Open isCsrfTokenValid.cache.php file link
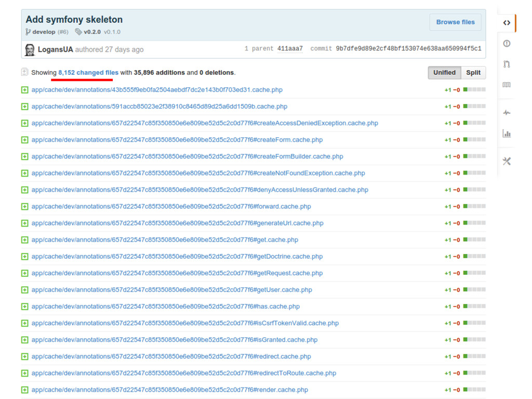The height and width of the screenshot is (399, 532). click(x=185, y=323)
